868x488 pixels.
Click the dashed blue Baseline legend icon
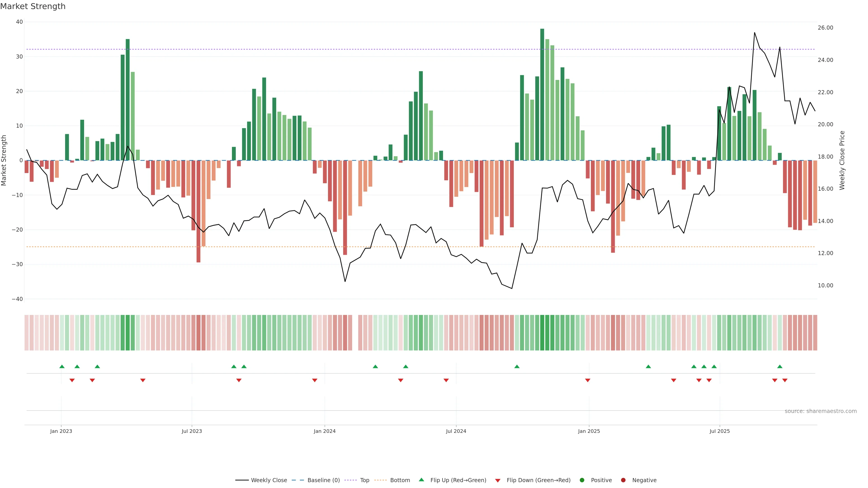[297, 480]
